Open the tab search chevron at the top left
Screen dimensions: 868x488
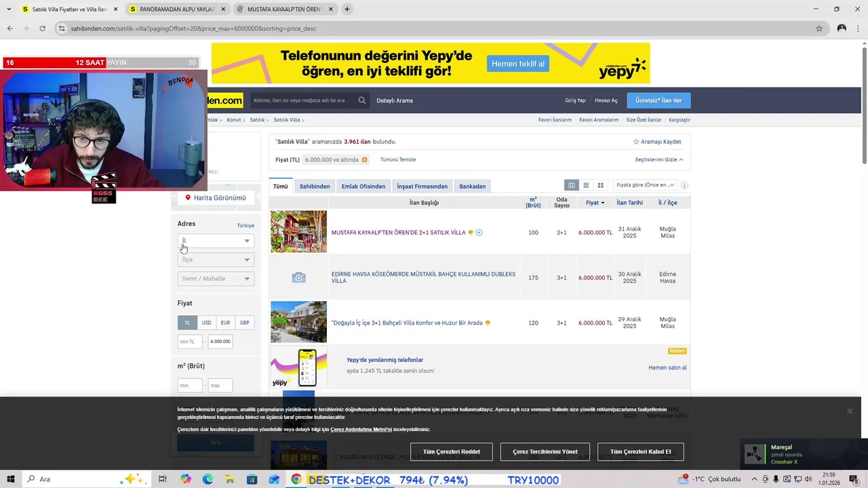[9, 9]
